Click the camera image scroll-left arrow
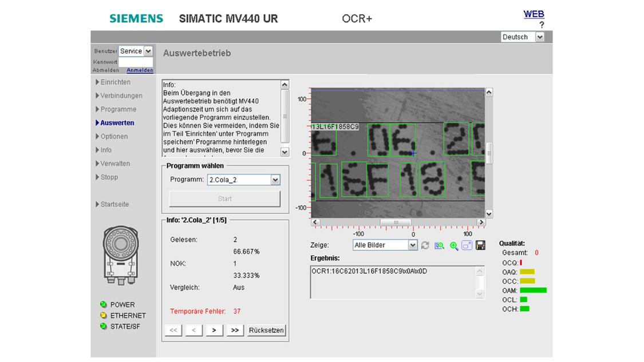644x362 pixels. tap(315, 222)
